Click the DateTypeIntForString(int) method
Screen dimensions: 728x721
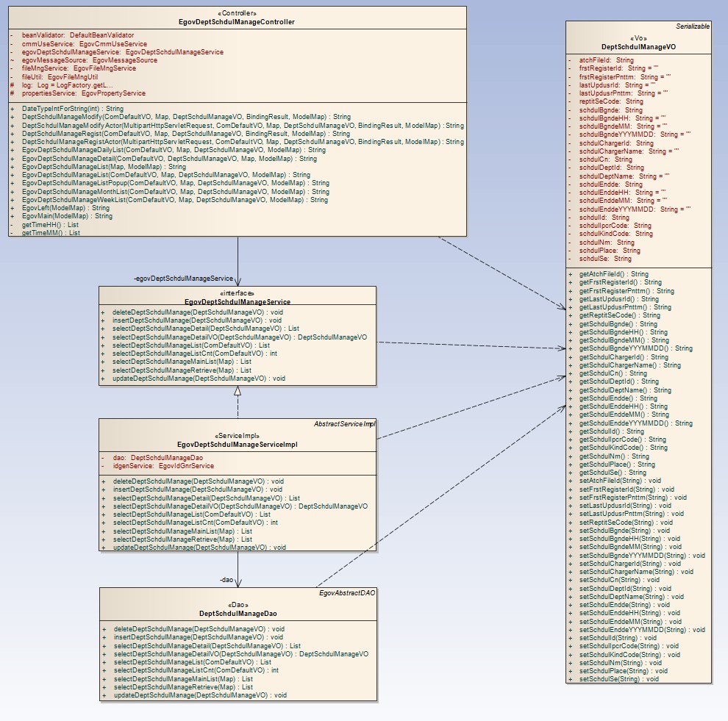point(73,108)
